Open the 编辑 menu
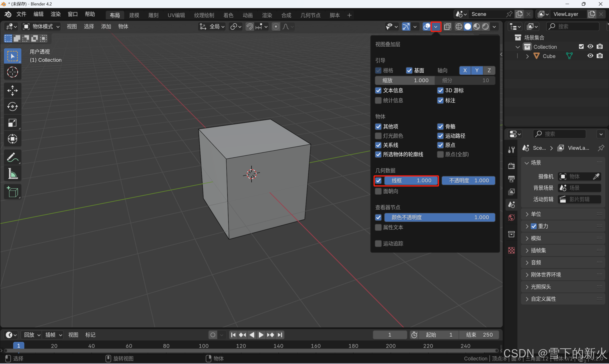Viewport: 609px width, 364px height. coord(38,14)
